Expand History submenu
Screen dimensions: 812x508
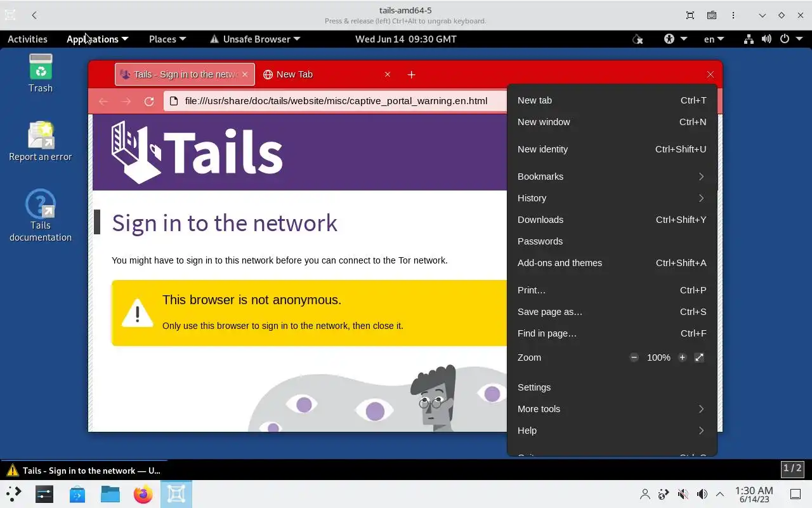pyautogui.click(x=612, y=198)
